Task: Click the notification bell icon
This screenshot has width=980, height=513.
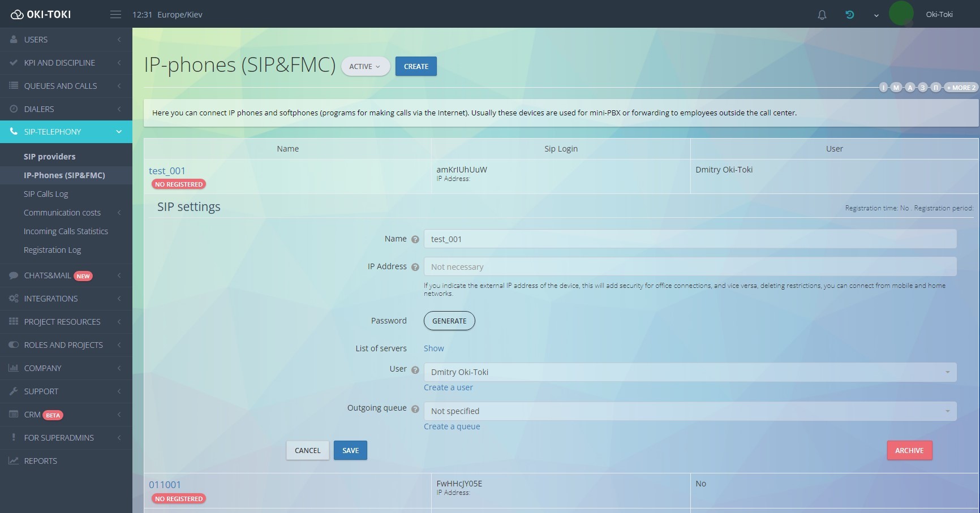Action: tap(822, 15)
